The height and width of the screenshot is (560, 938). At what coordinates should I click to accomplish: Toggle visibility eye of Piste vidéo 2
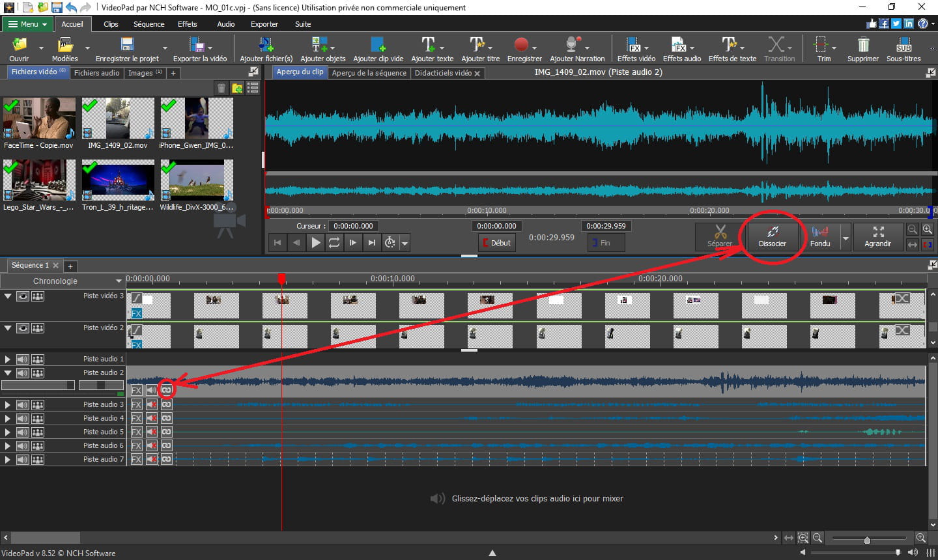(23, 328)
